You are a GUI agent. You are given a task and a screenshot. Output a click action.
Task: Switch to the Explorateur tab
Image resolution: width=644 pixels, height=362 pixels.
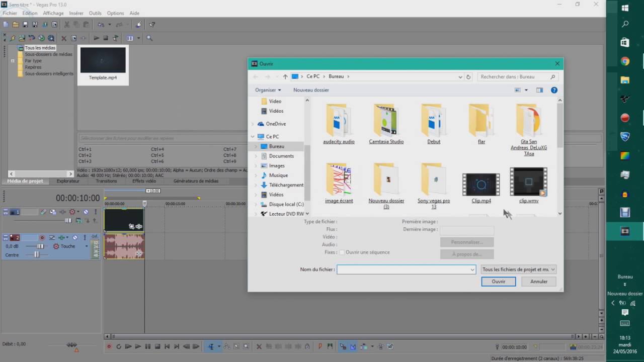pos(68,181)
